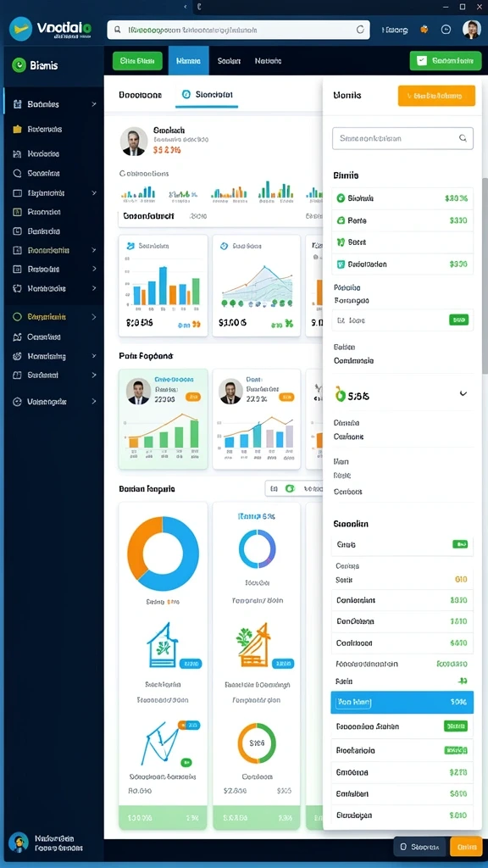Click the orange barn icon card

(x=256, y=644)
